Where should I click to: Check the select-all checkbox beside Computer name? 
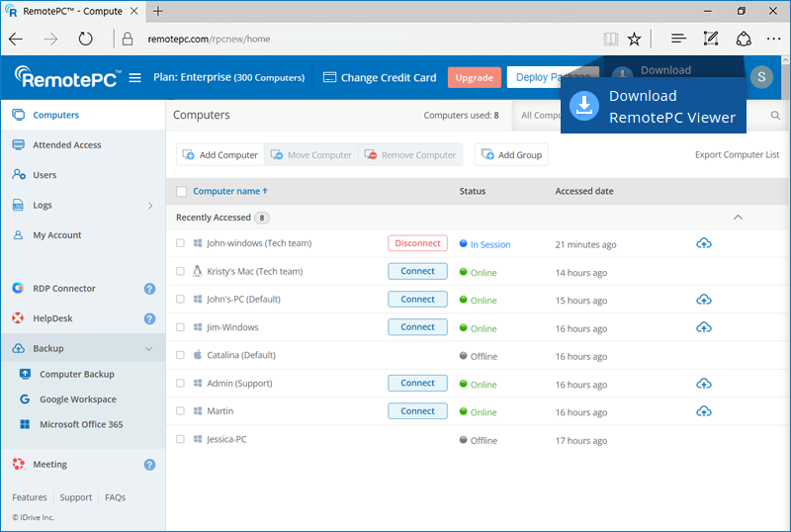point(181,192)
